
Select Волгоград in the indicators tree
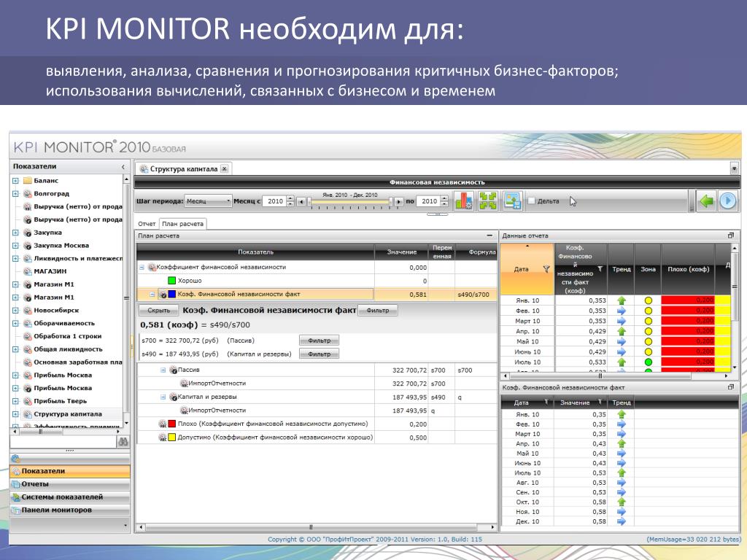[52, 194]
